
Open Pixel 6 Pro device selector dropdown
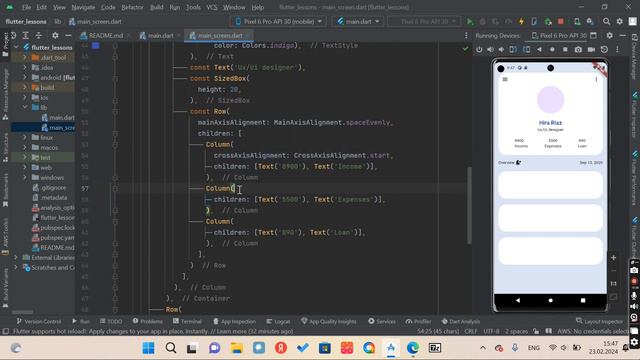tap(279, 21)
